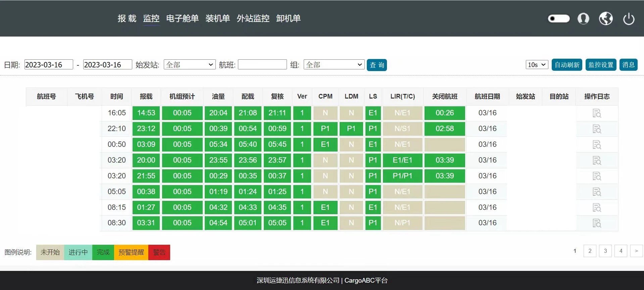644x290 pixels.
Task: Open operation log for the 08:15 flight
Action: 597,208
